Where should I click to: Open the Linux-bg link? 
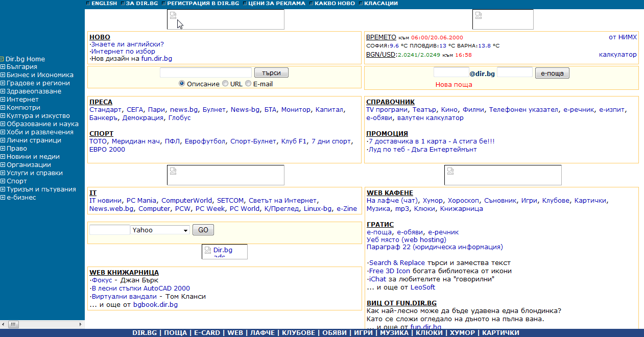318,209
